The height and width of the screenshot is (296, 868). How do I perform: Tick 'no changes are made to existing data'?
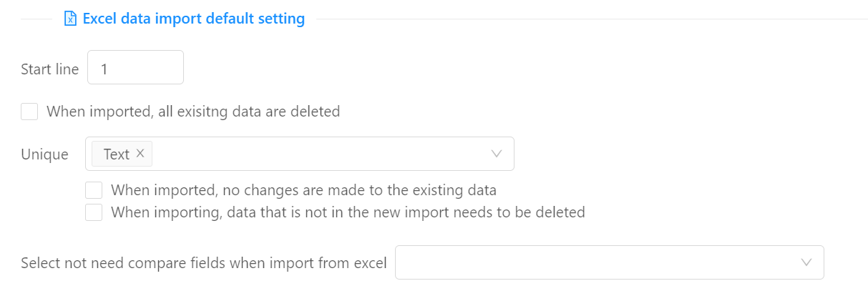(x=94, y=190)
